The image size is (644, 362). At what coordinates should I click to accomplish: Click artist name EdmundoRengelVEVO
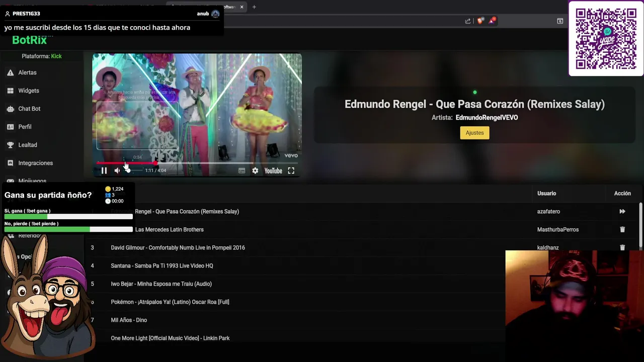coord(487,118)
